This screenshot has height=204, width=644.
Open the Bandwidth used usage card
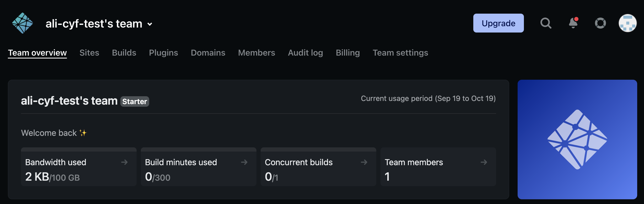point(78,167)
